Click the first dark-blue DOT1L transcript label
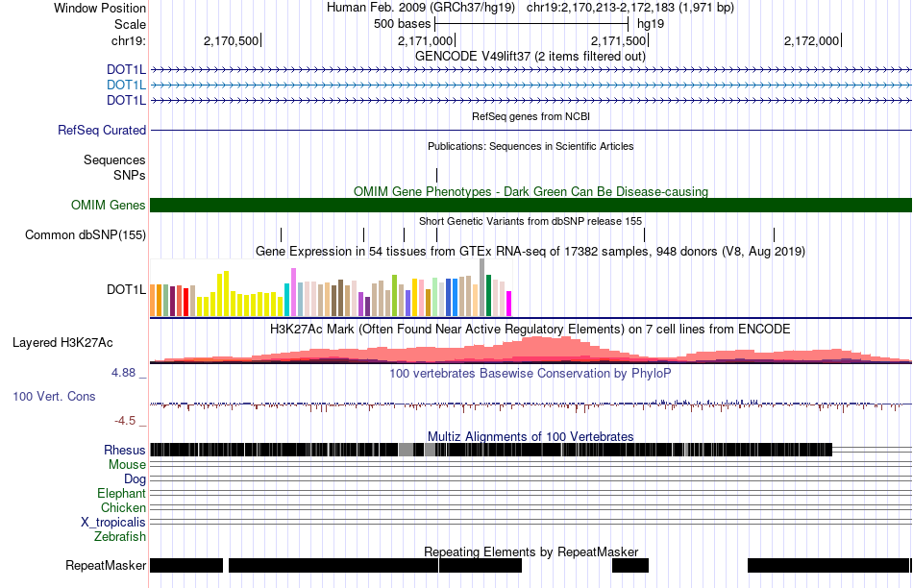 coord(126,70)
